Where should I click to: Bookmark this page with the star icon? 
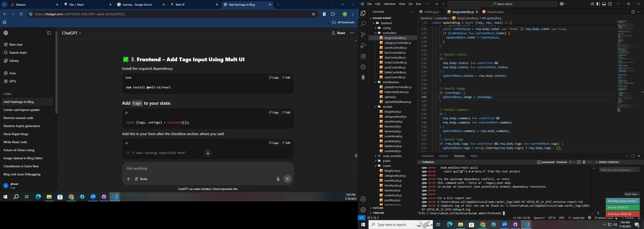[314, 14]
